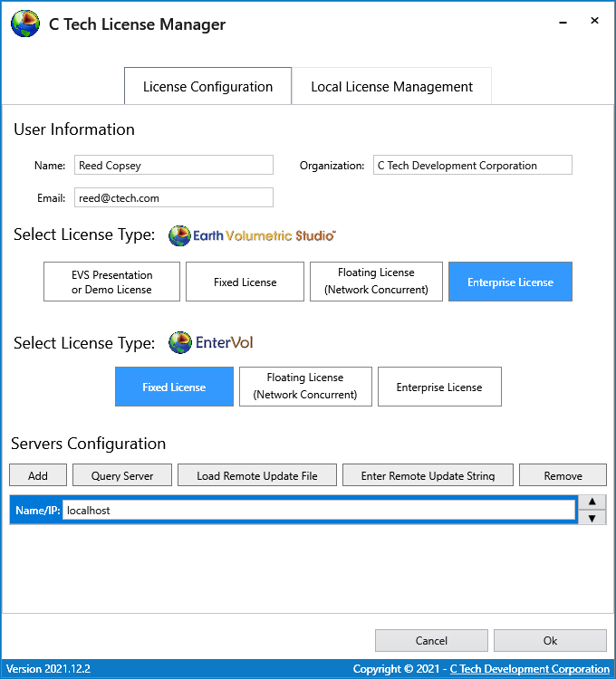Screen dimensions: 616x679
Task: Click the localhost server name field
Action: [319, 511]
